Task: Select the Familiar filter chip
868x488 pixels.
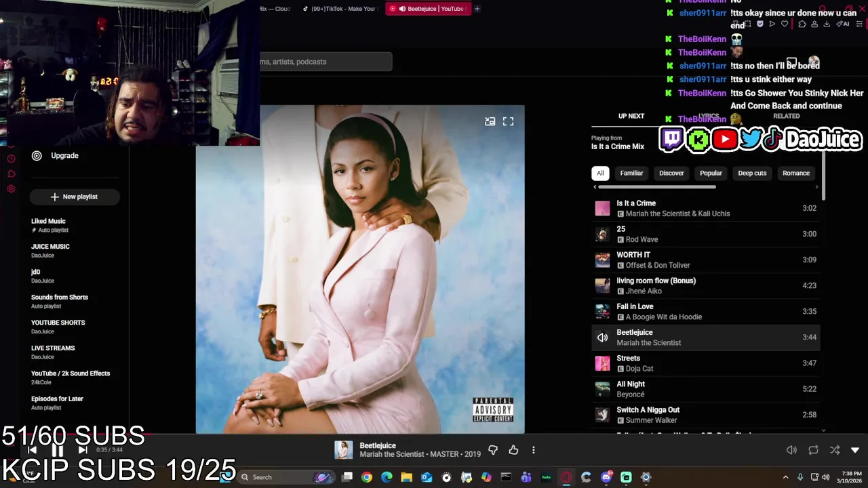Action: [631, 173]
